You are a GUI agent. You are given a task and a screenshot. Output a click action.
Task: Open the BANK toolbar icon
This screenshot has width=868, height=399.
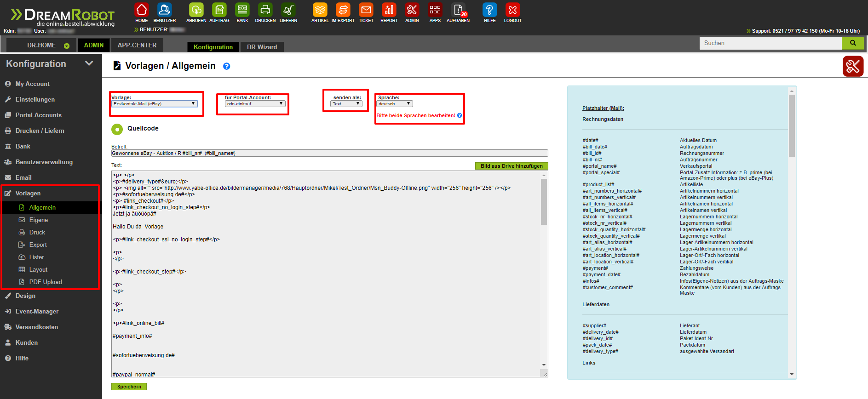tap(242, 10)
